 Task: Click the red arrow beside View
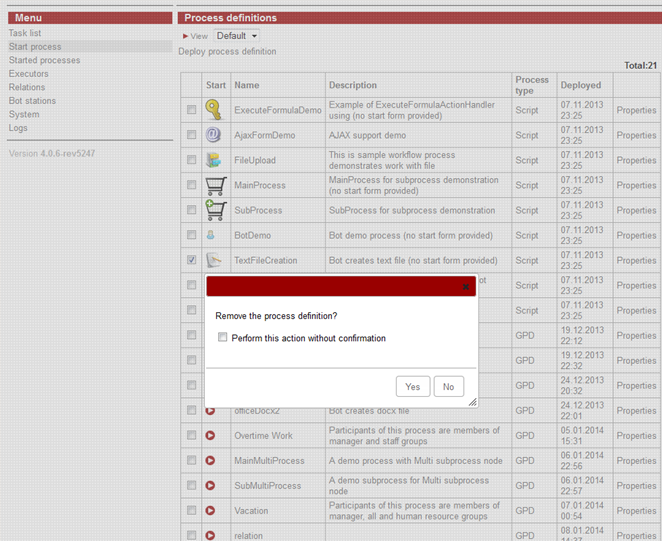pos(185,36)
